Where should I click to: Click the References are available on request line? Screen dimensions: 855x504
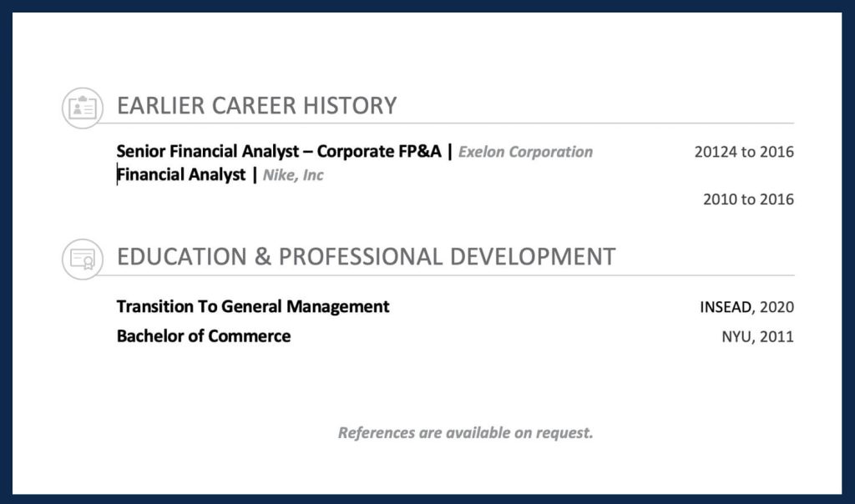tap(465, 433)
